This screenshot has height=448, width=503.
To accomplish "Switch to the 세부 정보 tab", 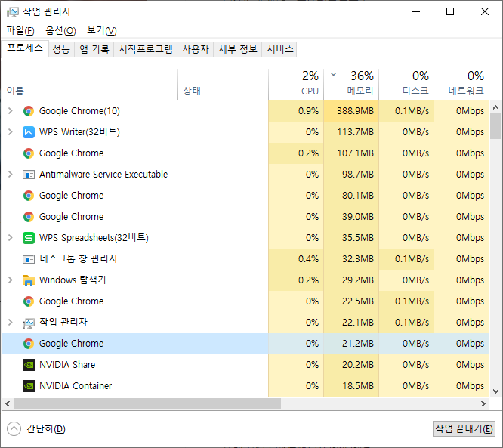I will [x=238, y=49].
